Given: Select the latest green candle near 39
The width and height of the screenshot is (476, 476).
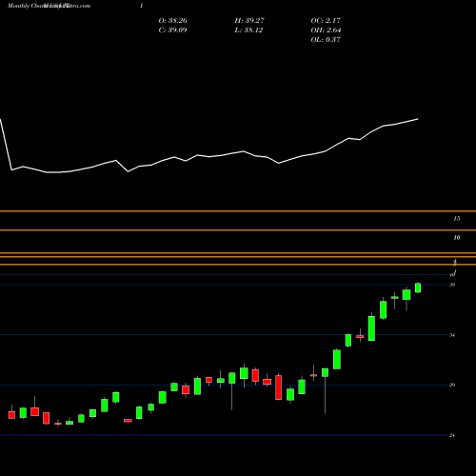Looking at the screenshot, I should (418, 288).
